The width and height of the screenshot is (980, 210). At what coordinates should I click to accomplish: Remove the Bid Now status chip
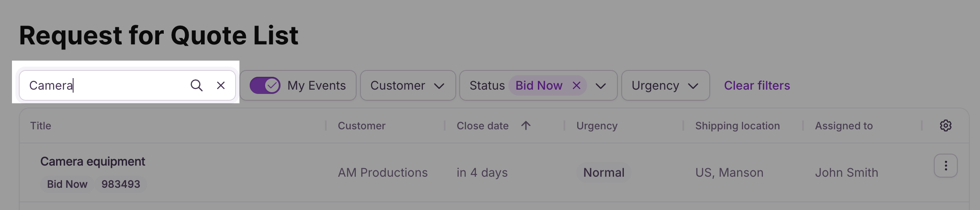[576, 85]
